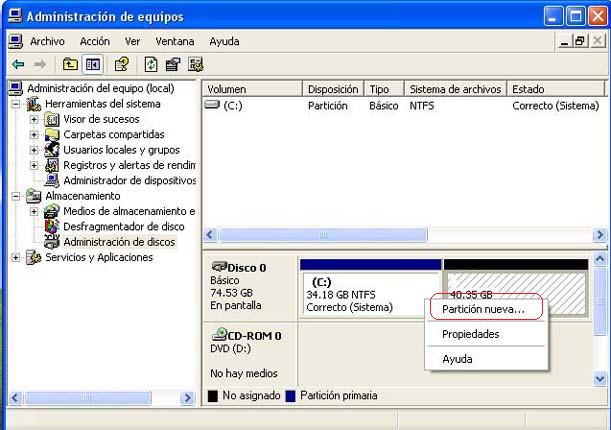This screenshot has height=430, width=611.
Task: Click disk view scroll up arrow
Action: [x=600, y=259]
